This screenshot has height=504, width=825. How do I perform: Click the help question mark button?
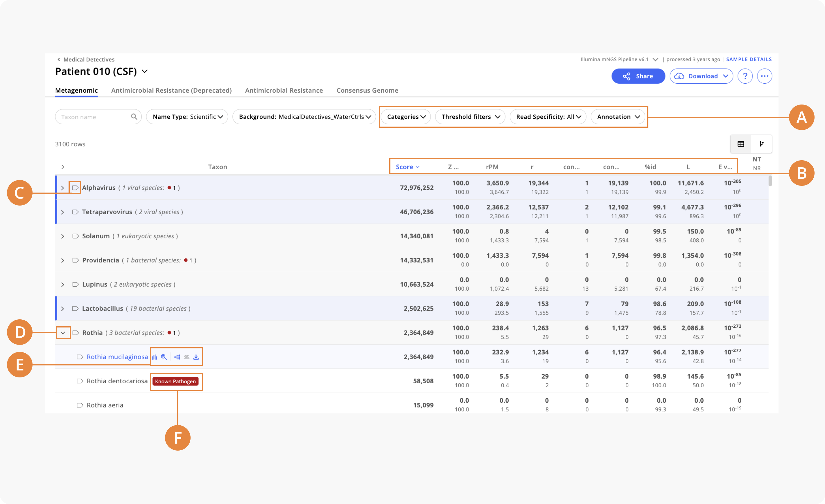(x=745, y=76)
